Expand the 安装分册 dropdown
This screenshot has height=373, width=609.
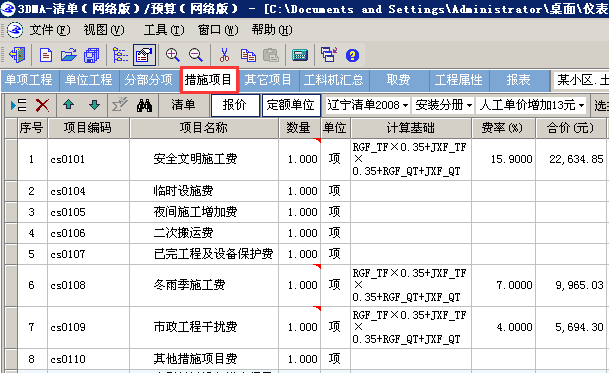443,105
